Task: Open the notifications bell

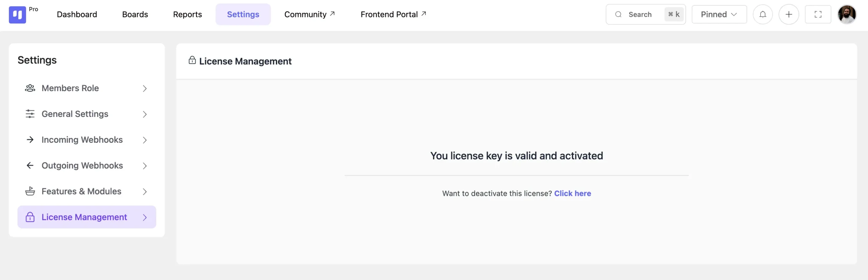Action: pos(763,15)
